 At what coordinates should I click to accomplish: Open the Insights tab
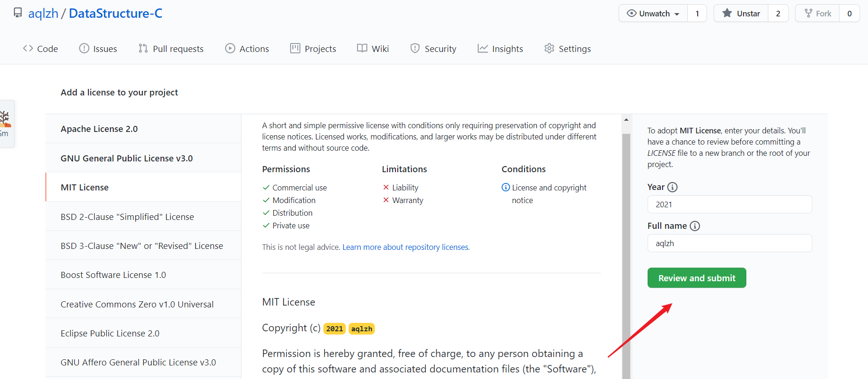pos(500,49)
